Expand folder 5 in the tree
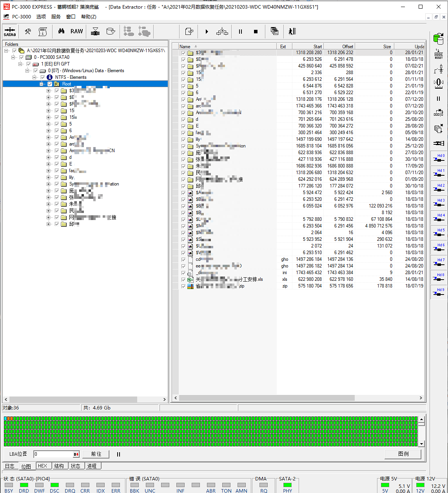Screen dimensions: 448x493 coord(49,124)
